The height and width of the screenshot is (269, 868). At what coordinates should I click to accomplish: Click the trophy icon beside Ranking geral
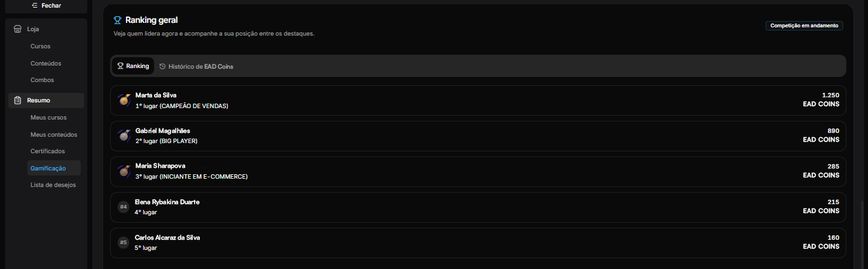[118, 20]
